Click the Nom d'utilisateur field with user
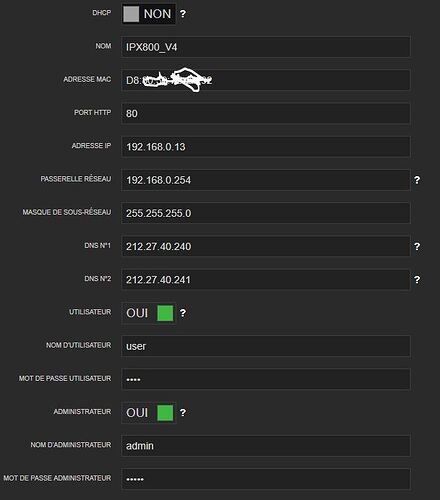This screenshot has width=440, height=500. (x=266, y=346)
